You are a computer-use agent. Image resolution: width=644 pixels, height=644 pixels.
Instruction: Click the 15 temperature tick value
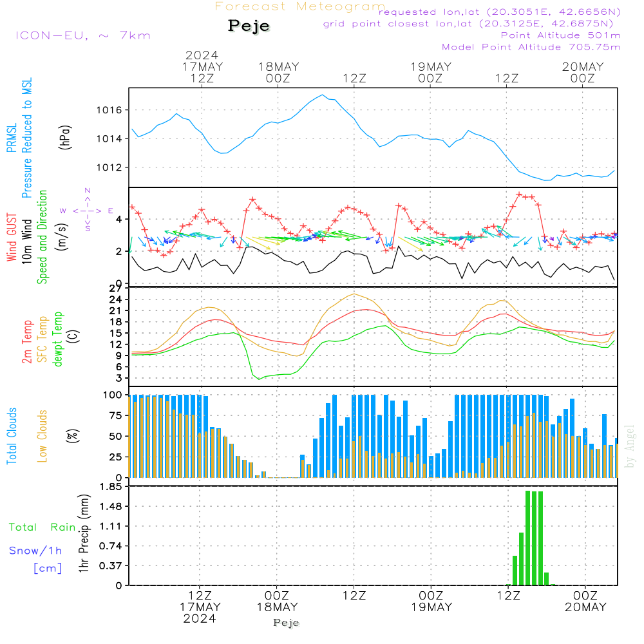point(115,333)
